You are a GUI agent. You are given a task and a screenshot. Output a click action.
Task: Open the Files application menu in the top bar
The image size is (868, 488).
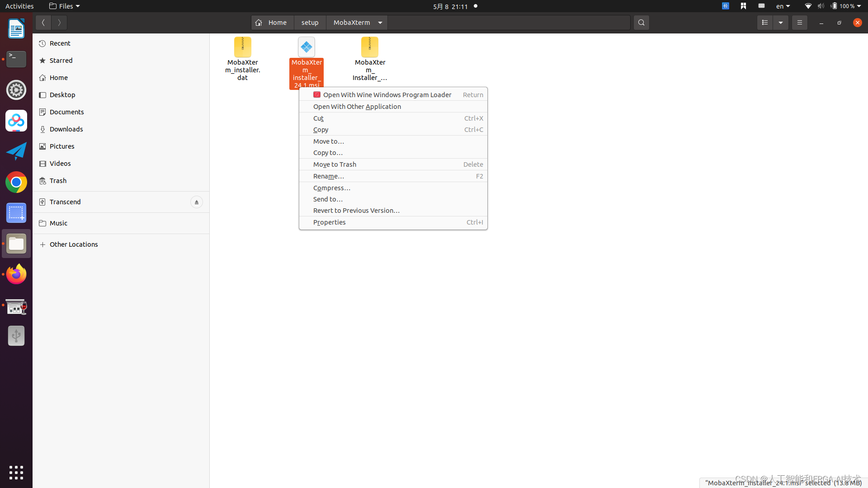[x=65, y=6]
